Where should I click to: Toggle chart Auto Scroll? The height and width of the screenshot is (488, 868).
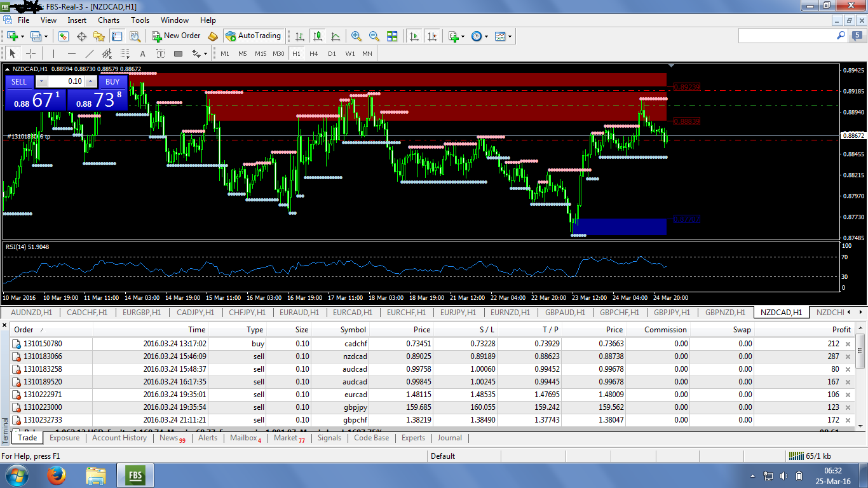pyautogui.click(x=414, y=36)
